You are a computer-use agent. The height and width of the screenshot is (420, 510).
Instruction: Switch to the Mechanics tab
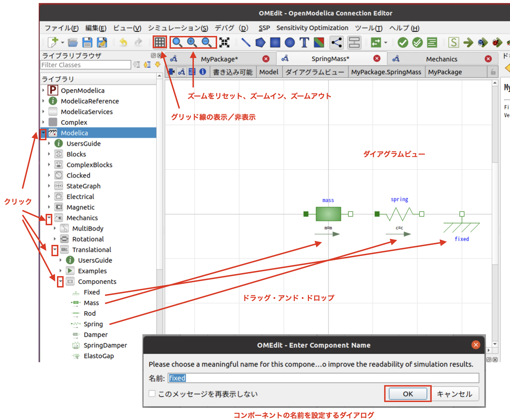[442, 59]
